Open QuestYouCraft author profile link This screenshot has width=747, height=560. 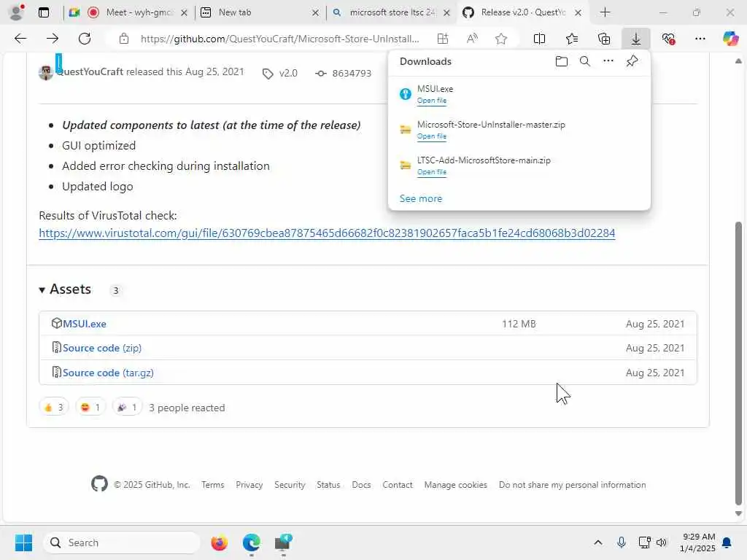pyautogui.click(x=90, y=71)
